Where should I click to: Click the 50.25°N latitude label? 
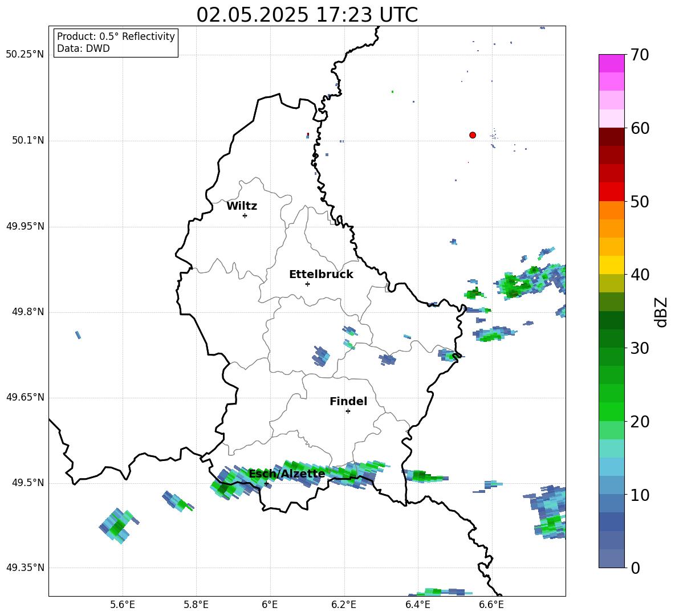click(x=25, y=55)
